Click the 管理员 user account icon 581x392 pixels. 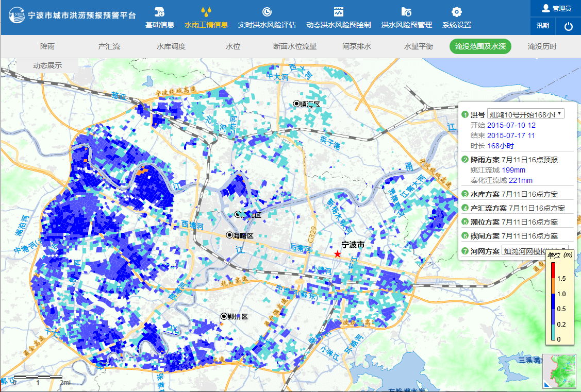[x=546, y=8]
